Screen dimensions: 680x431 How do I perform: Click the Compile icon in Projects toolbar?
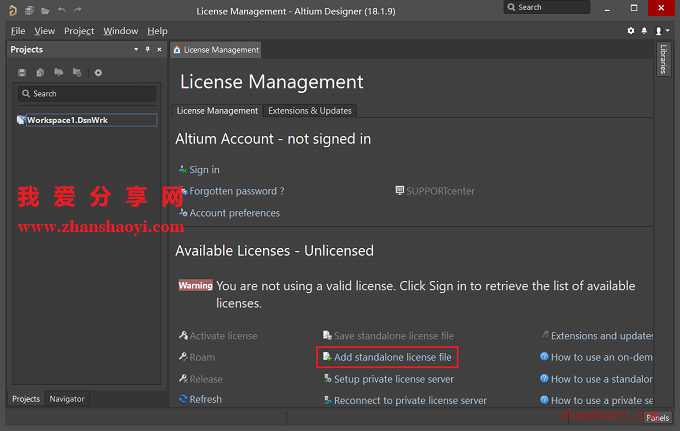[40, 72]
